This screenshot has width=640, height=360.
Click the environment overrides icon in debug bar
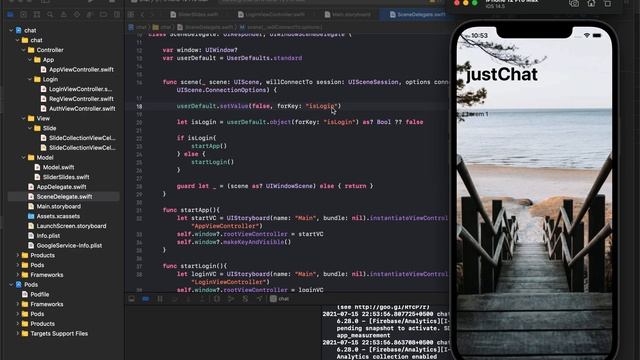click(245, 299)
